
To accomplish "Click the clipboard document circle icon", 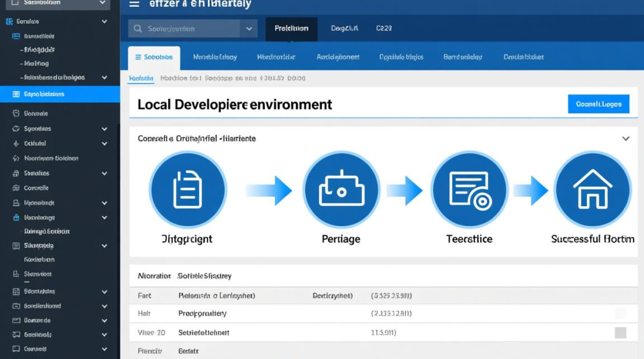I will pyautogui.click(x=187, y=190).
